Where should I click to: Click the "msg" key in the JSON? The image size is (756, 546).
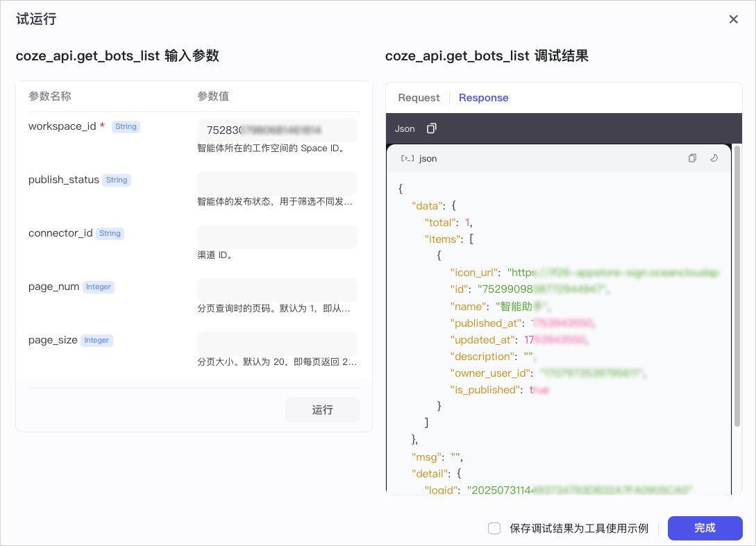pos(427,457)
